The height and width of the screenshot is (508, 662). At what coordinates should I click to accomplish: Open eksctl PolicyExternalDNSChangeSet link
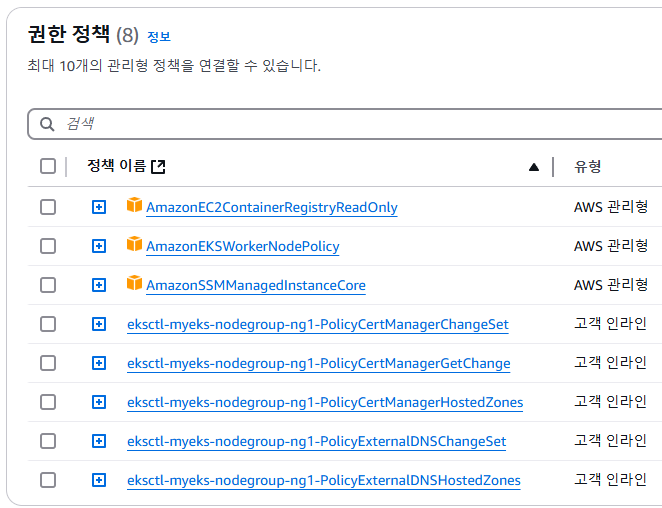point(317,441)
